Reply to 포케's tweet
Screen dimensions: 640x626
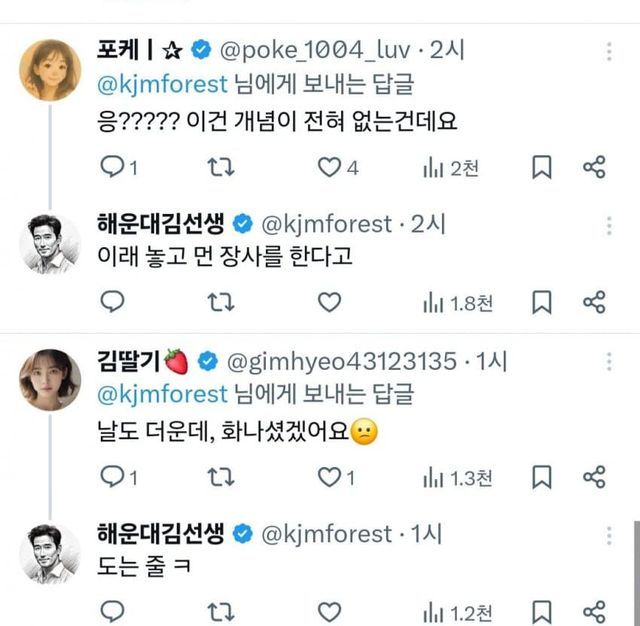tap(113, 168)
